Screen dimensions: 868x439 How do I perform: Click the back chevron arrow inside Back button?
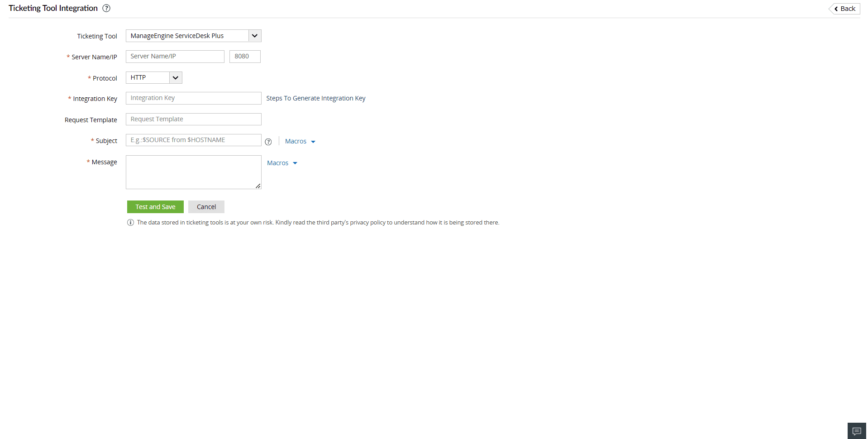pyautogui.click(x=835, y=9)
